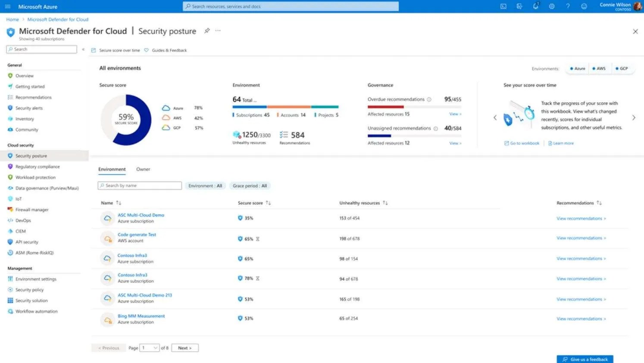The image size is (644, 363).
Task: Toggle the GCP environment filter
Action: click(622, 69)
